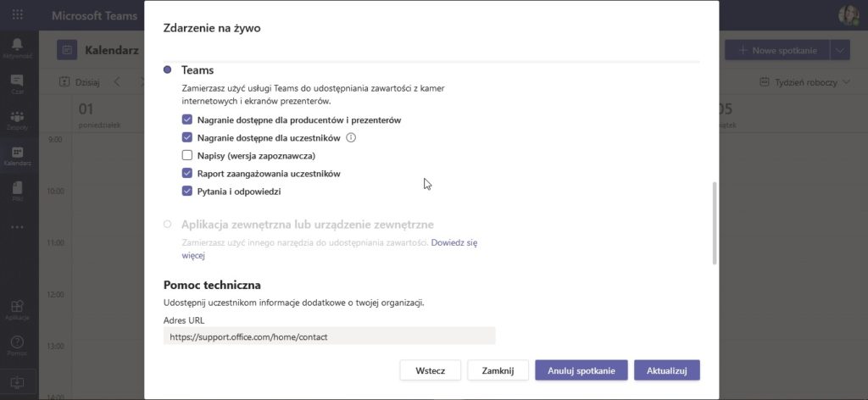Open the user profile avatar

click(849, 15)
